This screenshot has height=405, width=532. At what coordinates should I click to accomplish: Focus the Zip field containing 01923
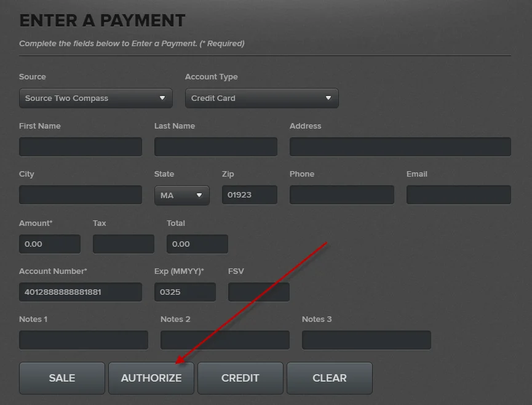point(249,195)
